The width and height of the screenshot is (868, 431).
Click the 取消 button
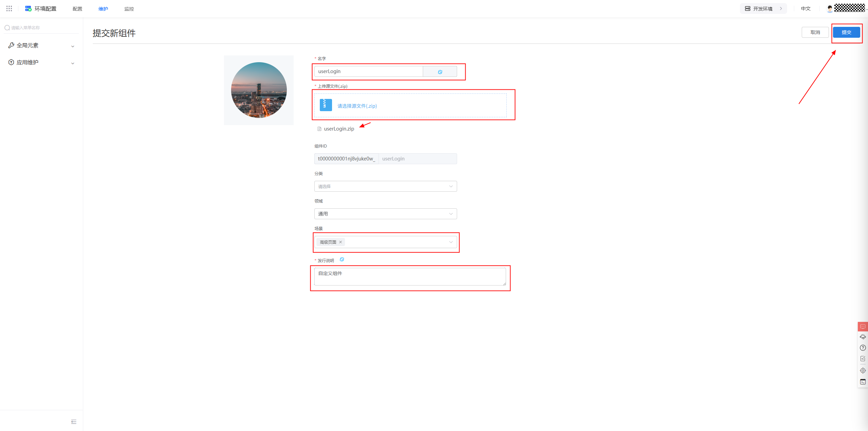tap(815, 32)
